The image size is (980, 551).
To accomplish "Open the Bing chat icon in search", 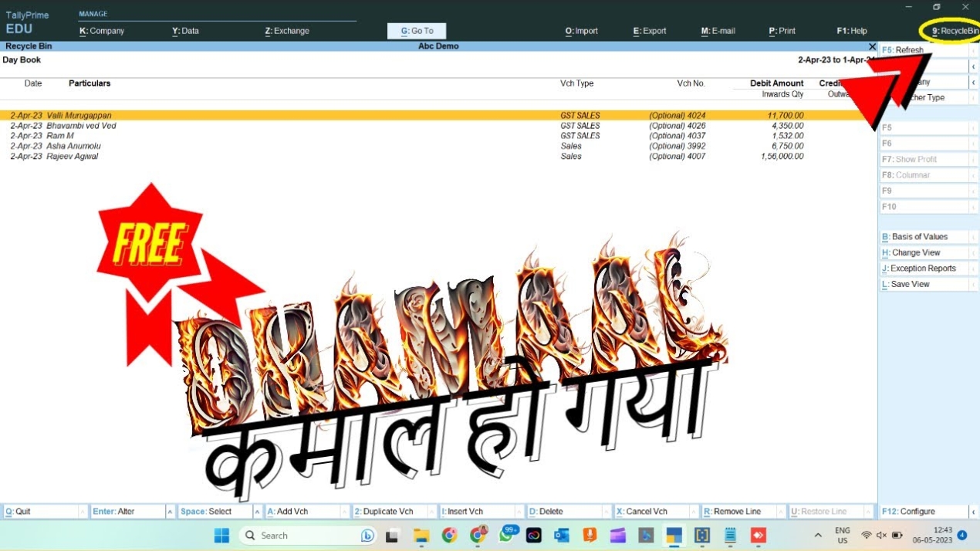I will click(367, 535).
